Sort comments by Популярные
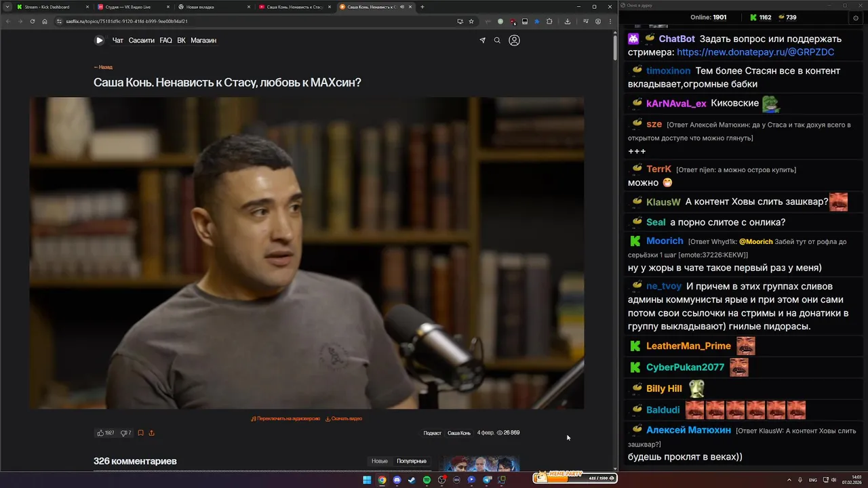The height and width of the screenshot is (488, 868). (x=412, y=462)
